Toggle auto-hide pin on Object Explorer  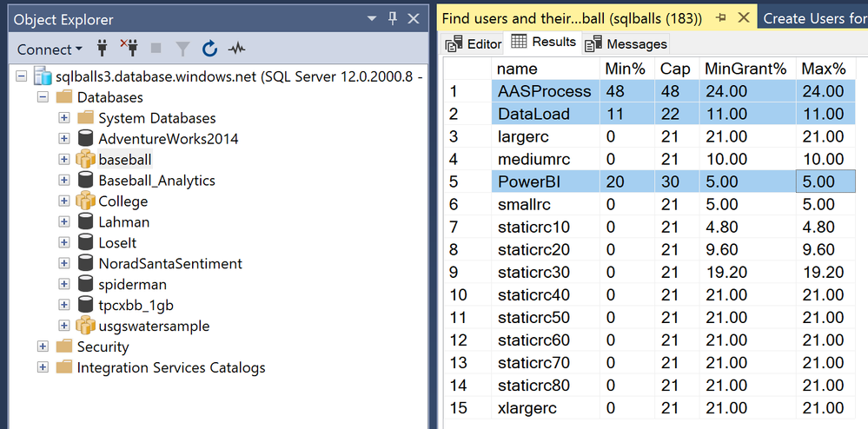393,19
